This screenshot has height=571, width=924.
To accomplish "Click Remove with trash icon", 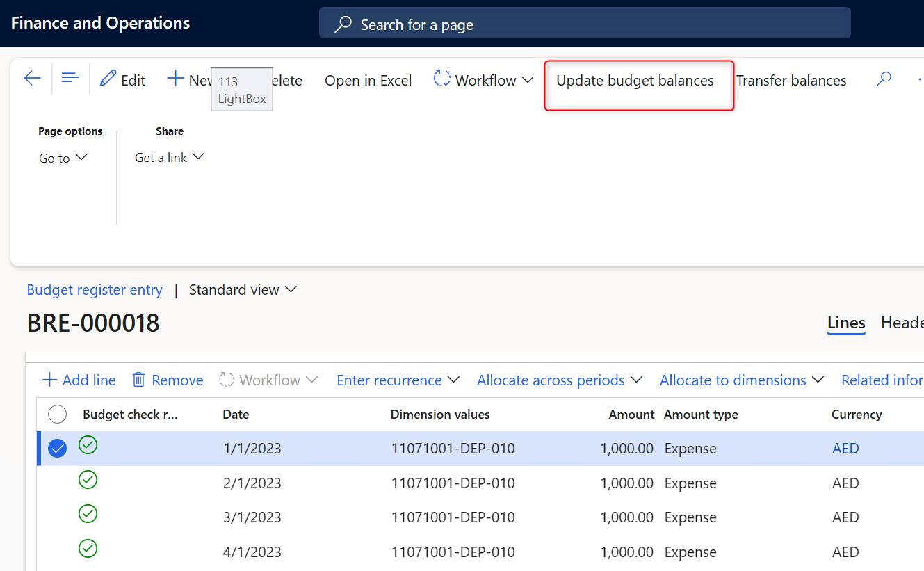I will tap(168, 380).
